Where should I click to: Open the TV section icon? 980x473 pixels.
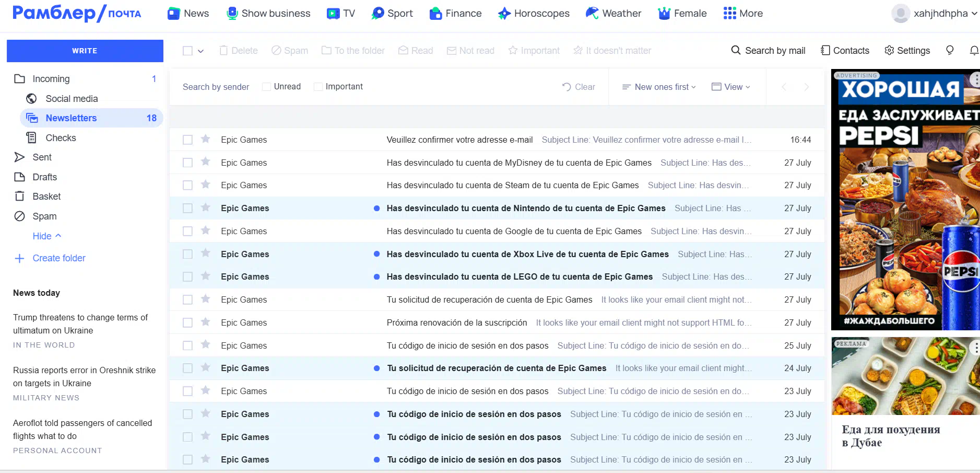pos(333,14)
